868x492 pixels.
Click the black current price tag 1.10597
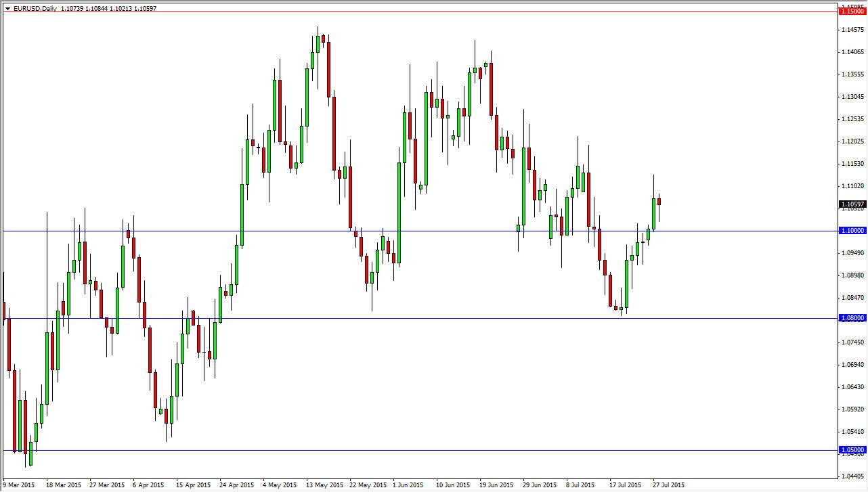click(852, 204)
